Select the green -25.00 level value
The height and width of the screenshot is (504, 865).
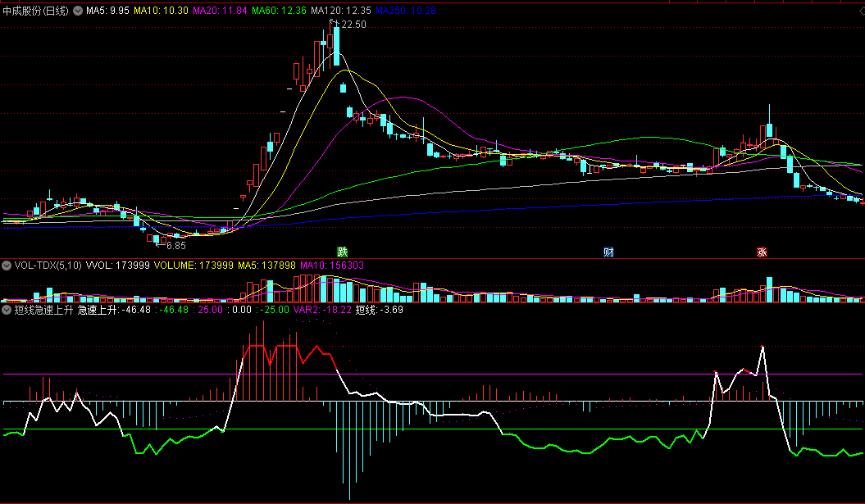pos(274,310)
